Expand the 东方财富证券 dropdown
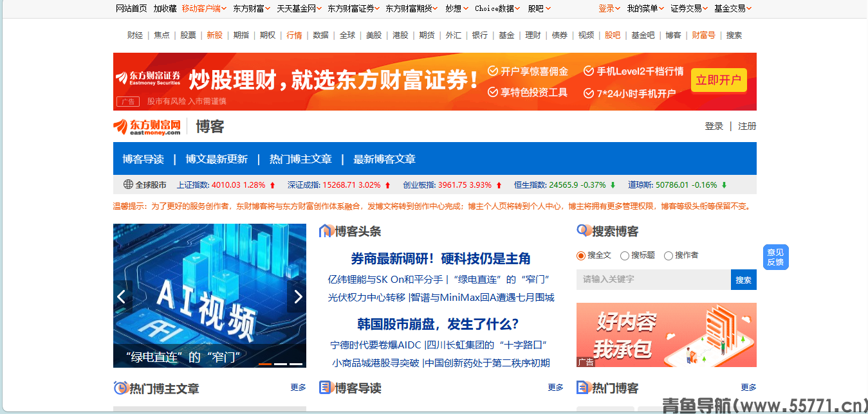The image size is (868, 414). pyautogui.click(x=353, y=8)
